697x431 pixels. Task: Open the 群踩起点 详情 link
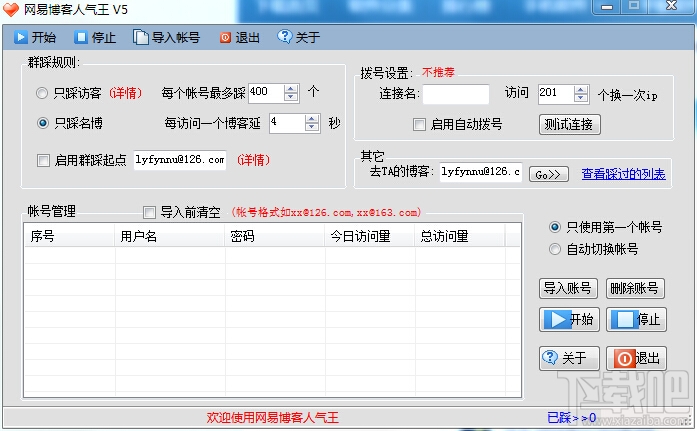[x=253, y=160]
